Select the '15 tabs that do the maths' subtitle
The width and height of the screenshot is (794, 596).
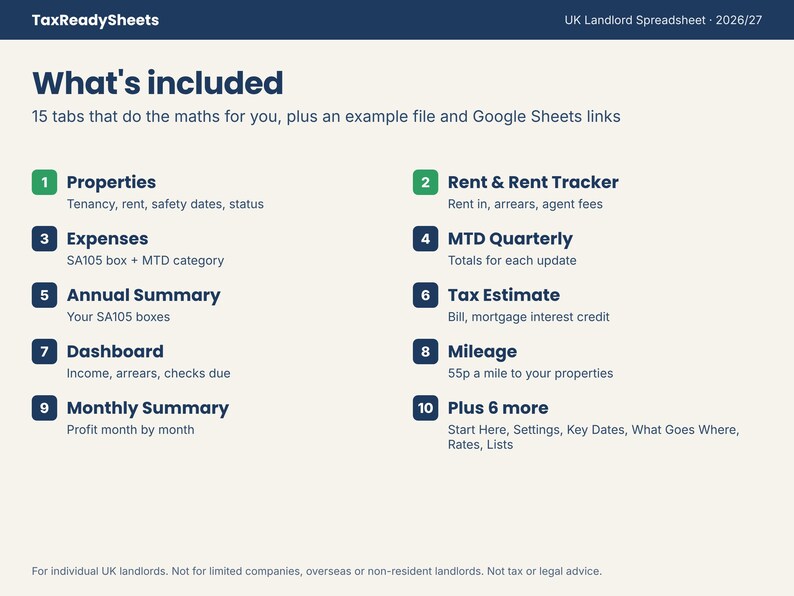coord(326,116)
